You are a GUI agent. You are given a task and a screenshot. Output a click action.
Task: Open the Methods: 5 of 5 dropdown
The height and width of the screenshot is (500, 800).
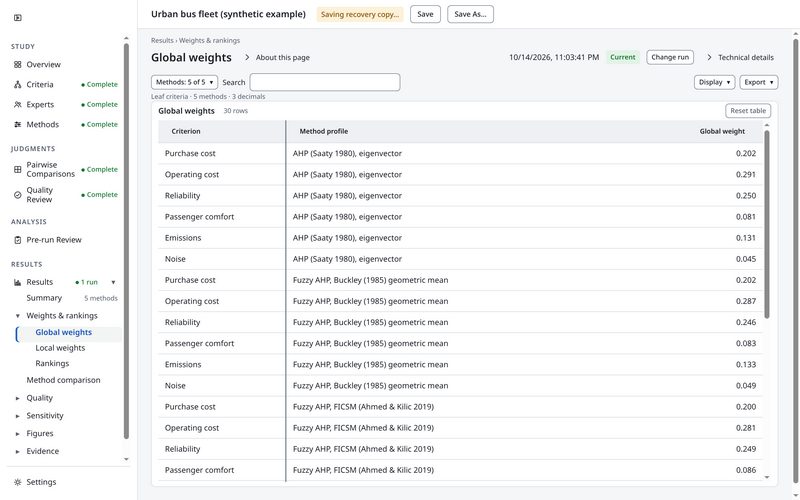(x=184, y=82)
